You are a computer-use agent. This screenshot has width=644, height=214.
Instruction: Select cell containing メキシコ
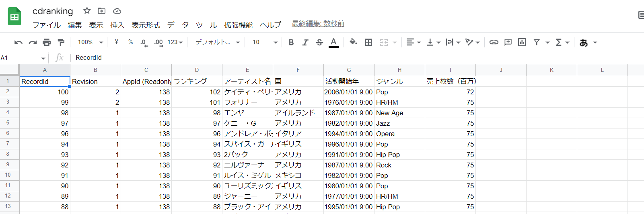[298, 175]
